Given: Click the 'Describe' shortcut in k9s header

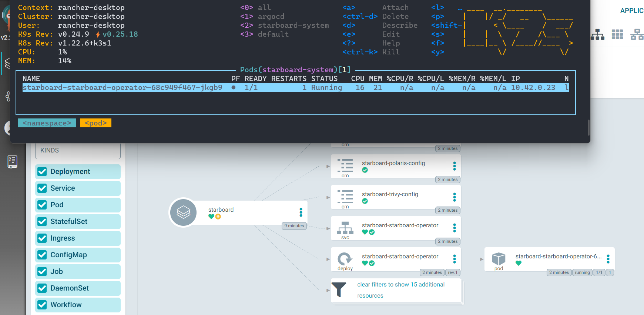Looking at the screenshot, I should pos(400,25).
